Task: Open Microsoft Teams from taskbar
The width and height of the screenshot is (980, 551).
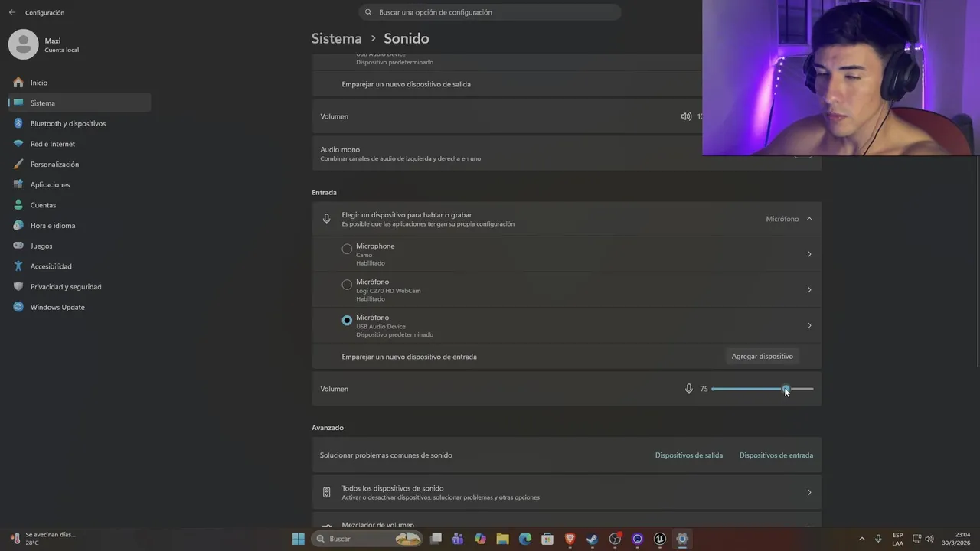Action: 458,539
